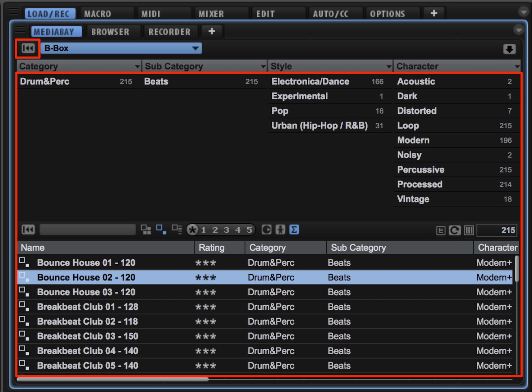Click the multi-block view filter icon in the results toolbar
The width and height of the screenshot is (532, 392).
pyautogui.click(x=146, y=229)
